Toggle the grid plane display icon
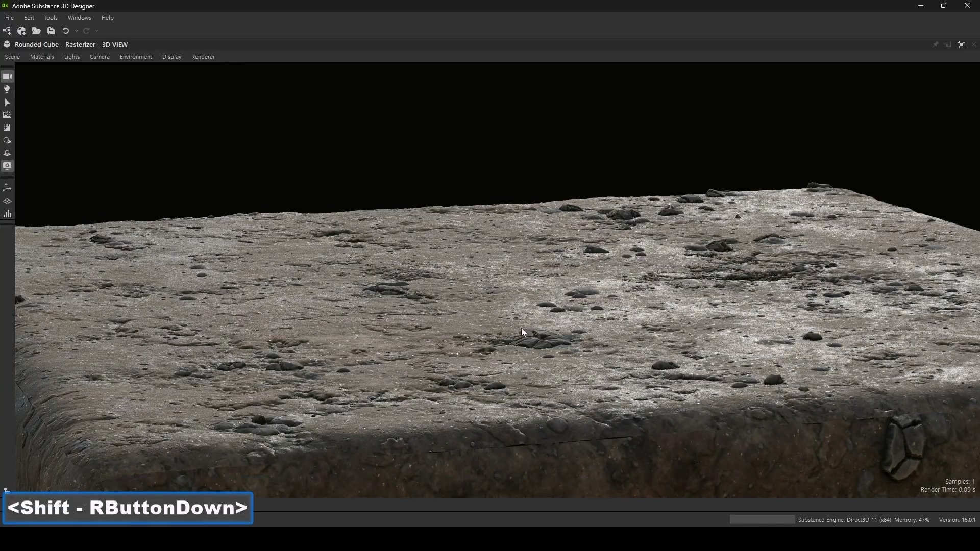Viewport: 980px width, 551px height. click(x=7, y=202)
